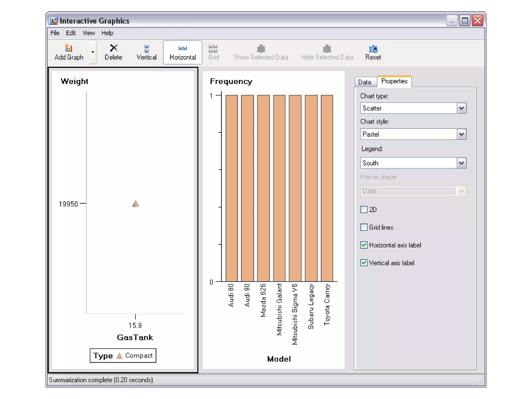Open the Chart type dropdown
Viewport: 532px width, 399px height.
[x=461, y=108]
